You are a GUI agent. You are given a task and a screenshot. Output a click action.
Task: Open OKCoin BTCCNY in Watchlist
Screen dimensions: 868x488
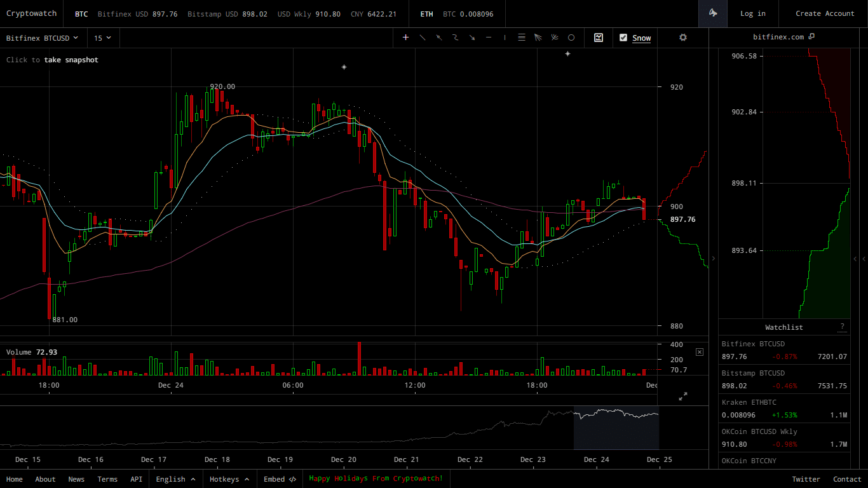tap(784, 461)
